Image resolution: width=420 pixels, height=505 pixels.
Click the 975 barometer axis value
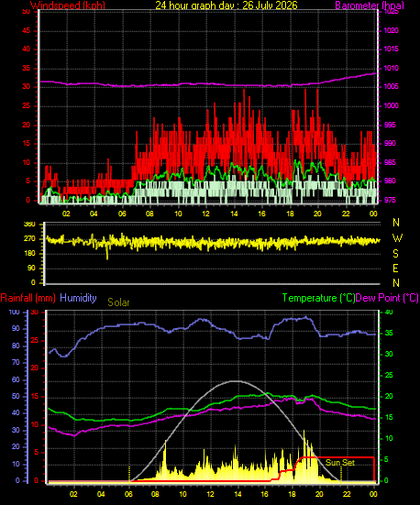pos(390,200)
